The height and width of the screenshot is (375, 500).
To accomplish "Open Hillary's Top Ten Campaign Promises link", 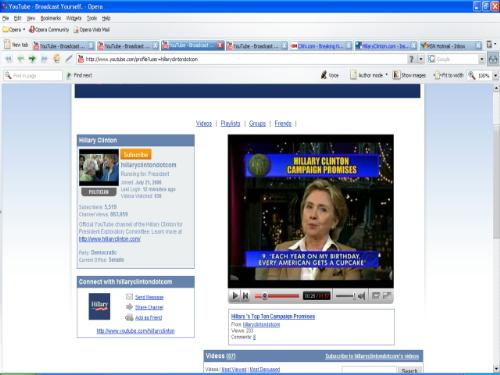I will click(x=273, y=316).
